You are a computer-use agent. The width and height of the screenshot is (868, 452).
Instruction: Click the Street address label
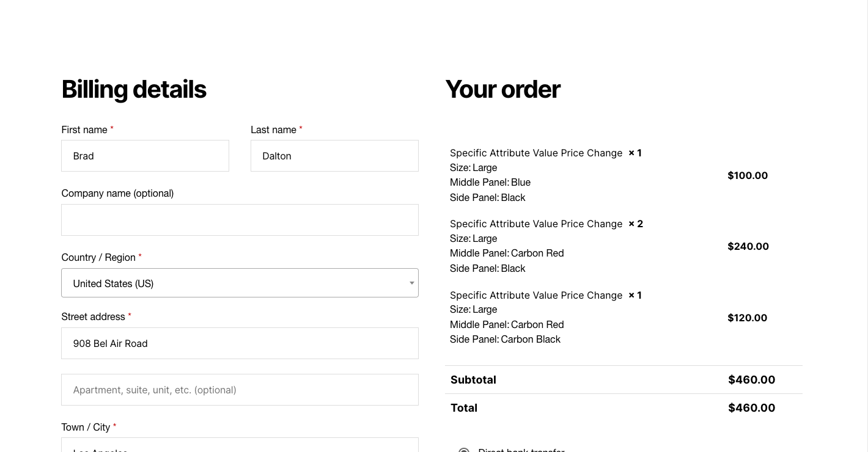(93, 316)
